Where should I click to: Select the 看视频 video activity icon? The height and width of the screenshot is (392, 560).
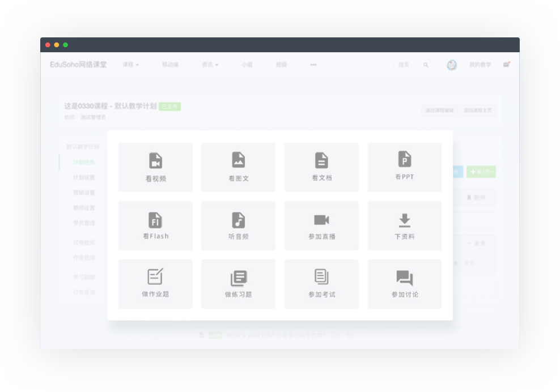[155, 161]
